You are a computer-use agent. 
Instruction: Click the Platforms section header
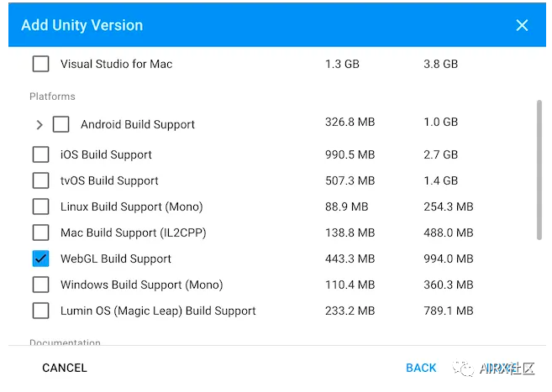(x=52, y=97)
